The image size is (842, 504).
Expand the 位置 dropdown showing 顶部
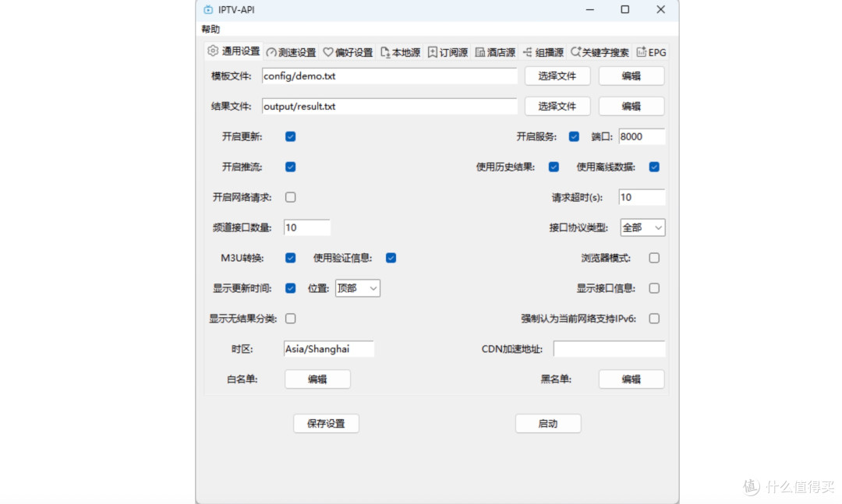[x=357, y=288]
